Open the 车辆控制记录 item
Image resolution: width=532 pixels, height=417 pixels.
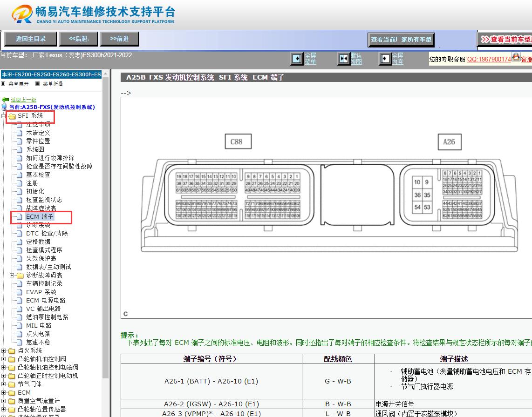point(44,283)
